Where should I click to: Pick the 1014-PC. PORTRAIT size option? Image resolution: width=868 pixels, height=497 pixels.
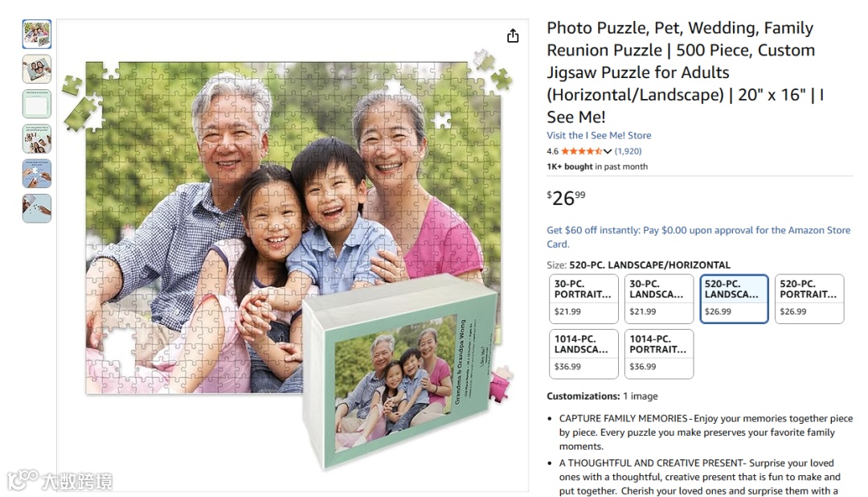click(x=659, y=354)
